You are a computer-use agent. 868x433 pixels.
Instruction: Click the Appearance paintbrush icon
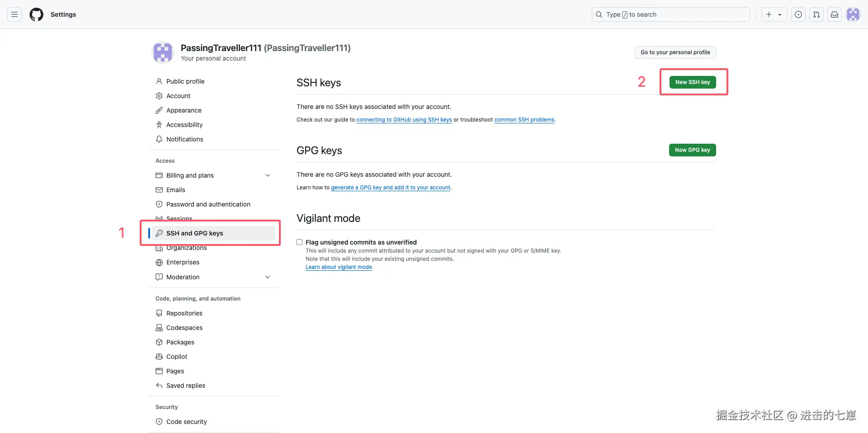pos(159,110)
